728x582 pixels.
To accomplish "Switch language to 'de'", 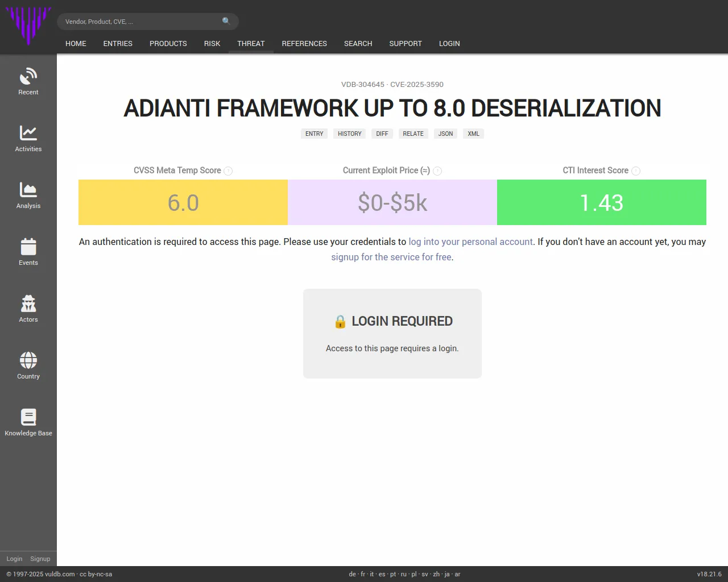I will pyautogui.click(x=352, y=574).
